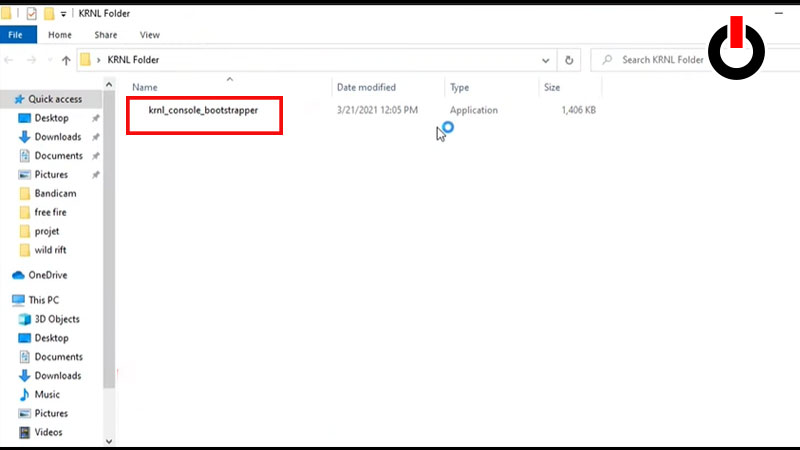Click the Application type cell
The width and height of the screenshot is (800, 450).
pyautogui.click(x=473, y=110)
